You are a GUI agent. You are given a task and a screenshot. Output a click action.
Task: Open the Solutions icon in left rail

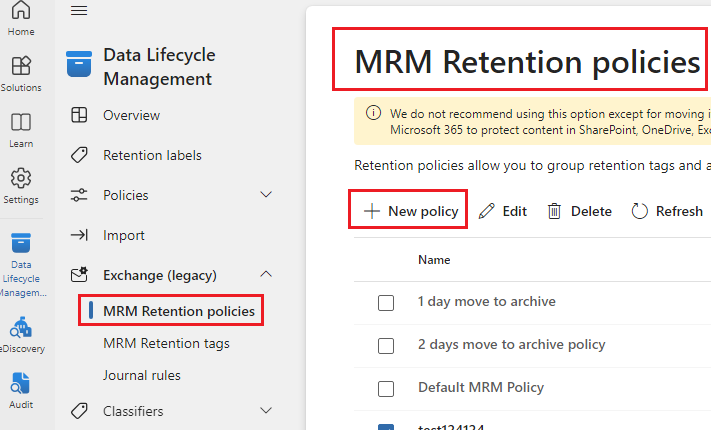(x=21, y=66)
